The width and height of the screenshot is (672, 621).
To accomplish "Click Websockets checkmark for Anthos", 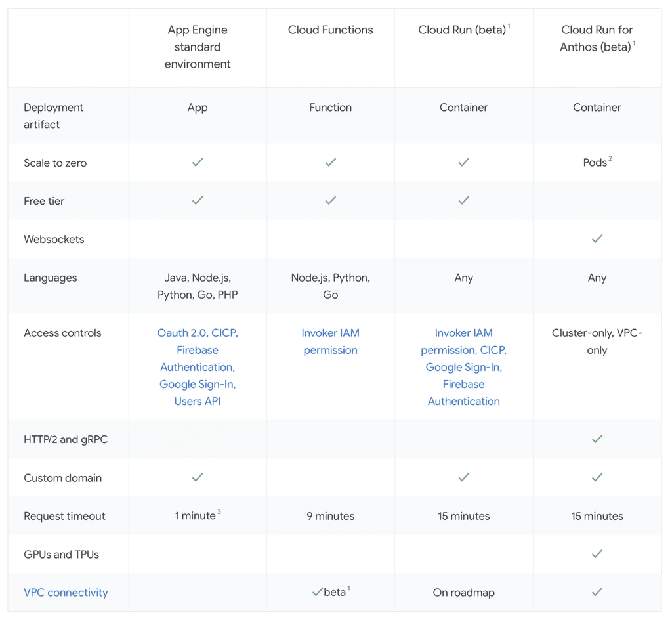I will [597, 239].
